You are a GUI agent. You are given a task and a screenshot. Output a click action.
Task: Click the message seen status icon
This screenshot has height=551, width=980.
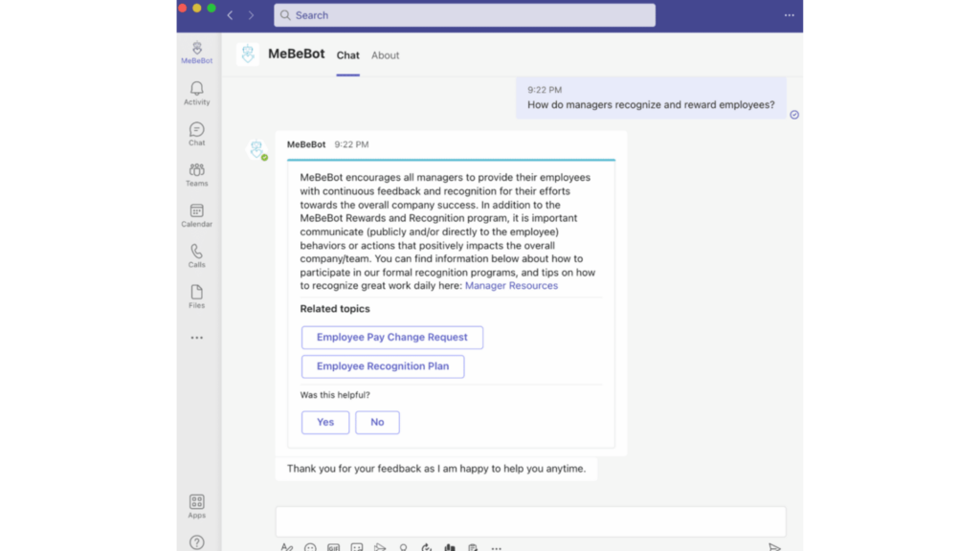[x=794, y=115]
